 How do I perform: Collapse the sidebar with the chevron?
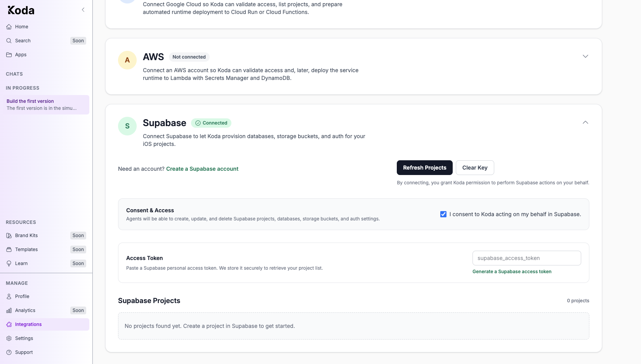coord(83,10)
